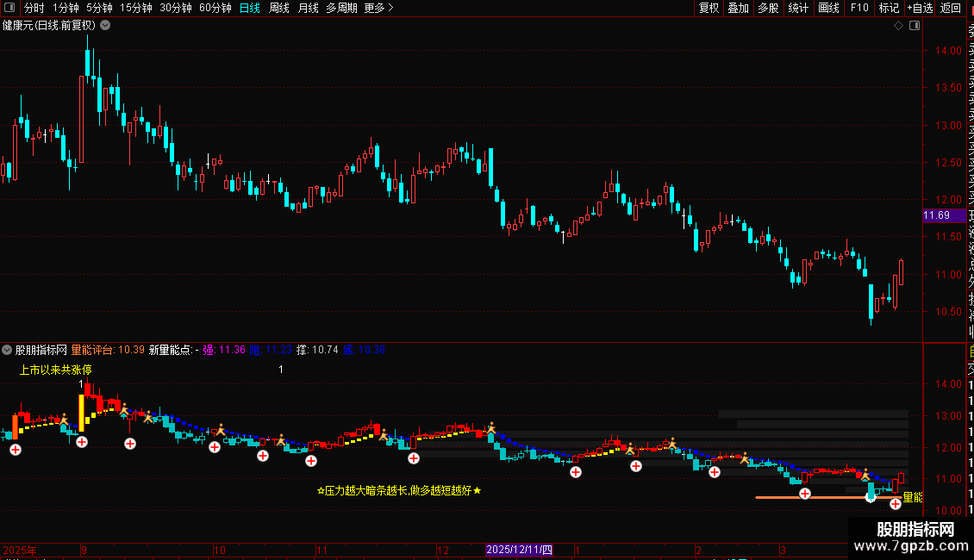
Task: Click the 11.69 current price label
Action: point(944,215)
